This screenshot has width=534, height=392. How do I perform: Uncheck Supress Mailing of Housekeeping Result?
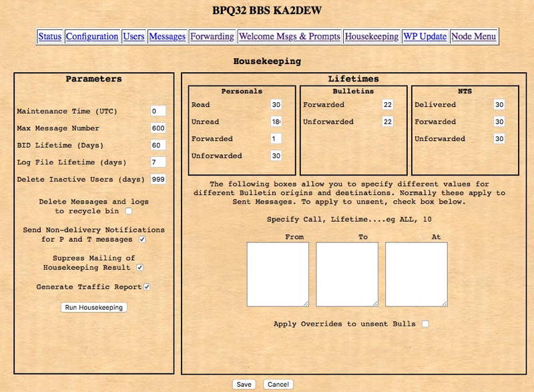click(140, 268)
